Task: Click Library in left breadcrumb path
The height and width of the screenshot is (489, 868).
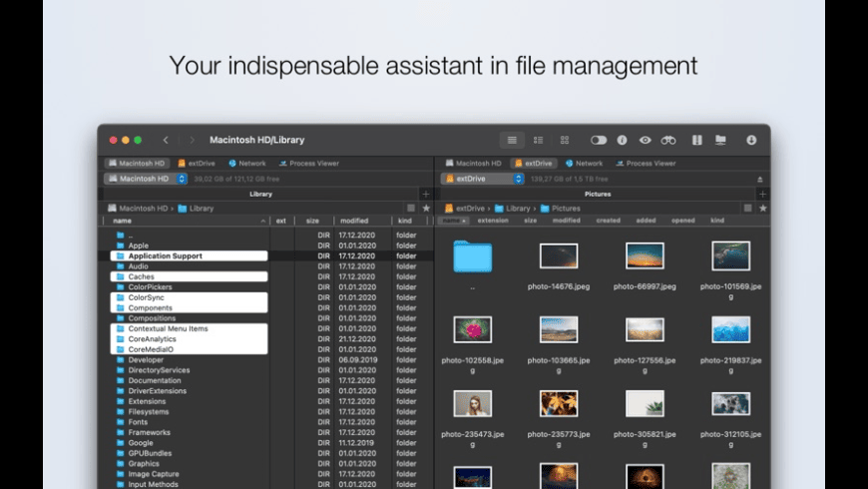Action: click(196, 209)
